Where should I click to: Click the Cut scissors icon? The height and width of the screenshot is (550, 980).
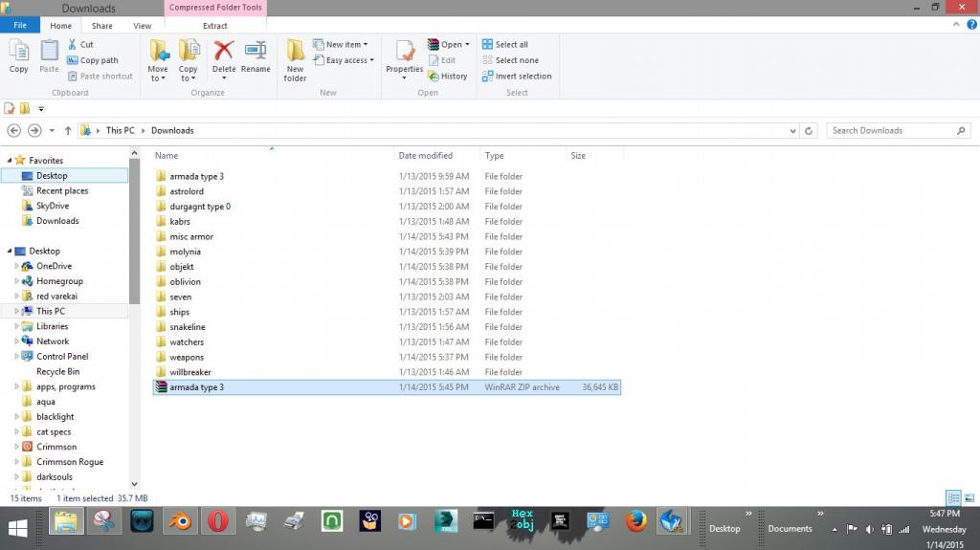point(73,44)
